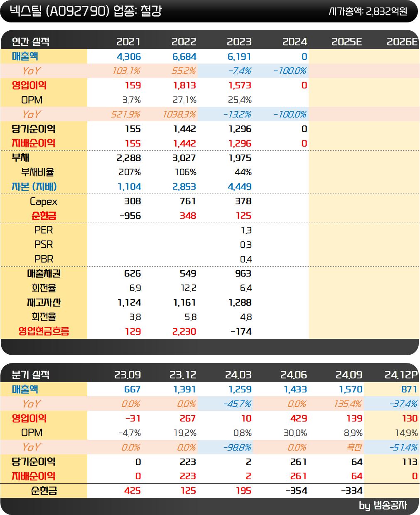Click the 재고자산 회전율 value 5.8
Viewport: 420px width, 515px height.
pos(191,317)
